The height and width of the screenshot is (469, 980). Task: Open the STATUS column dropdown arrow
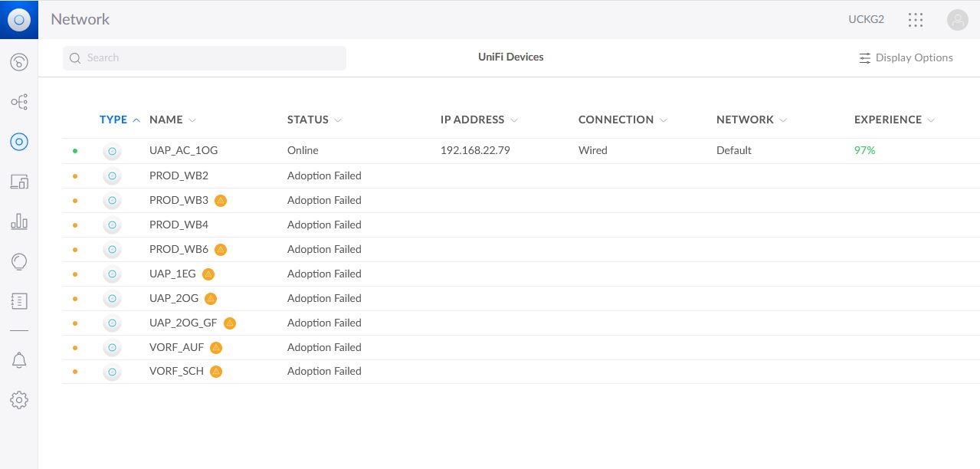338,120
